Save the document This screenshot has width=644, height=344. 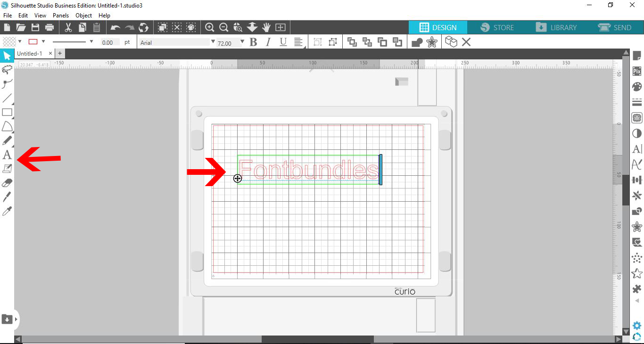(x=35, y=27)
